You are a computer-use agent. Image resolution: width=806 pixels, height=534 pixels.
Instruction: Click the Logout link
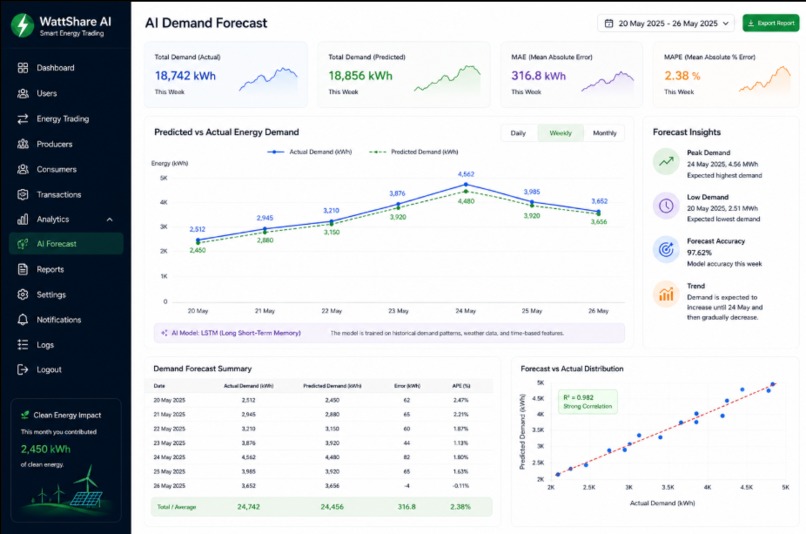coord(49,370)
